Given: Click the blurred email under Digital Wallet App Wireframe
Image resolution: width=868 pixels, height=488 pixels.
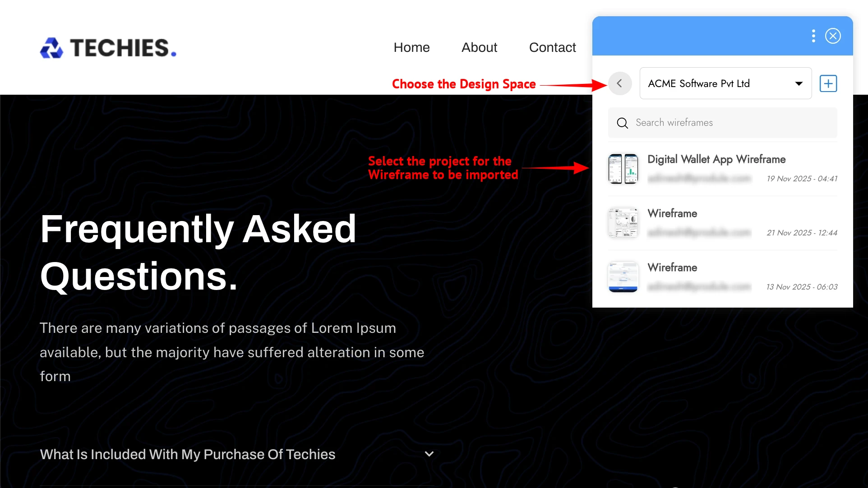Looking at the screenshot, I should tap(699, 178).
